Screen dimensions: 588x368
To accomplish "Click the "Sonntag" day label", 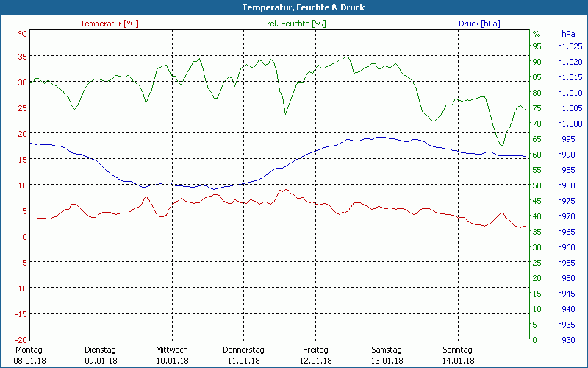I will coord(457,350).
